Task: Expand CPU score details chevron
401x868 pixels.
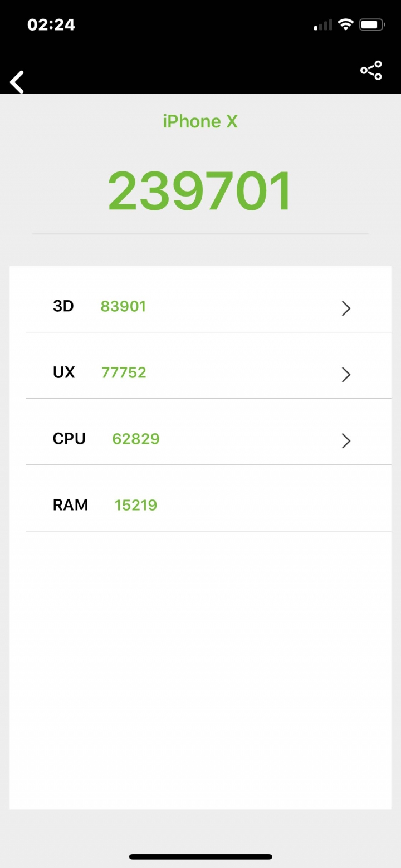Action: (346, 440)
